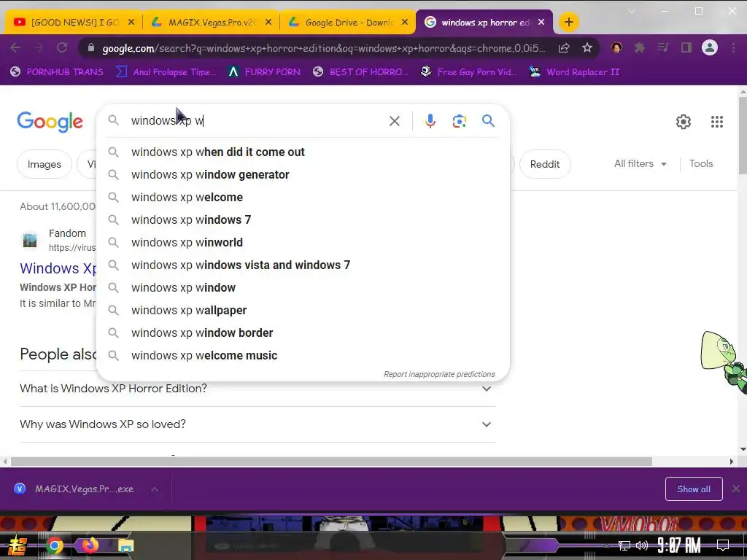Viewport: 747px width, 560px height.
Task: Filter results by Images
Action: click(44, 164)
